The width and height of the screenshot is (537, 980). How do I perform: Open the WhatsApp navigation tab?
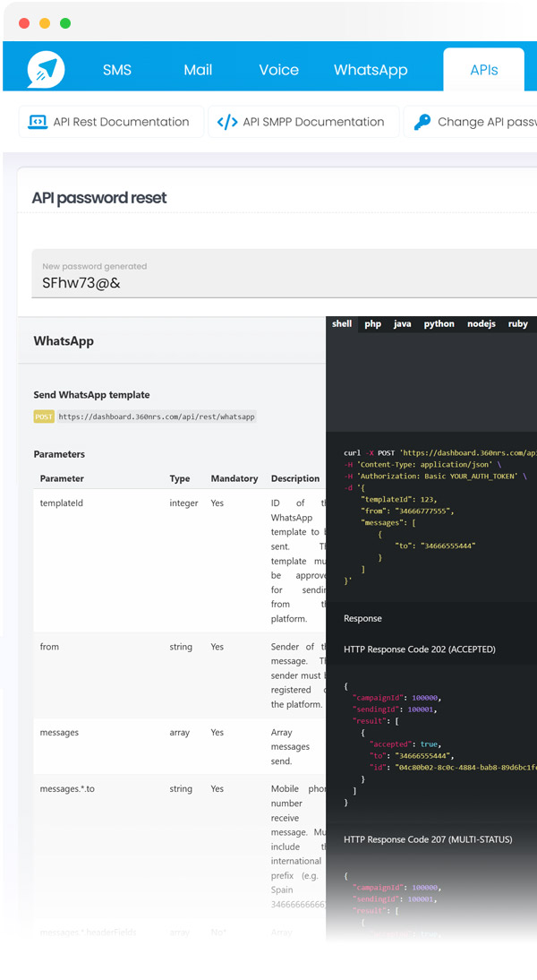pyautogui.click(x=371, y=70)
